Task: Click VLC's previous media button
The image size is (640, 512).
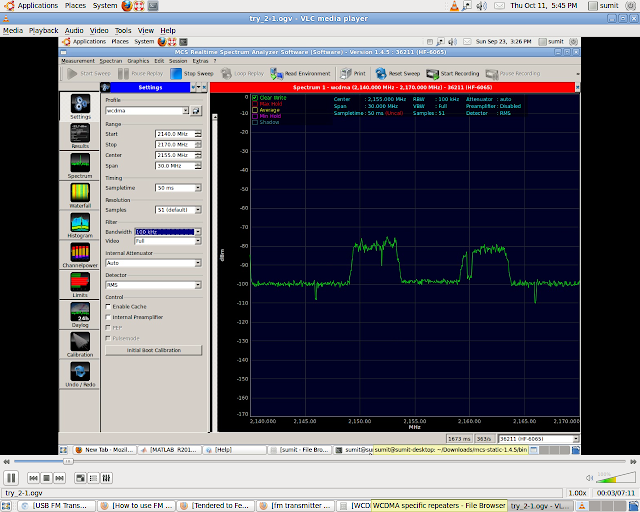Action: point(33,478)
